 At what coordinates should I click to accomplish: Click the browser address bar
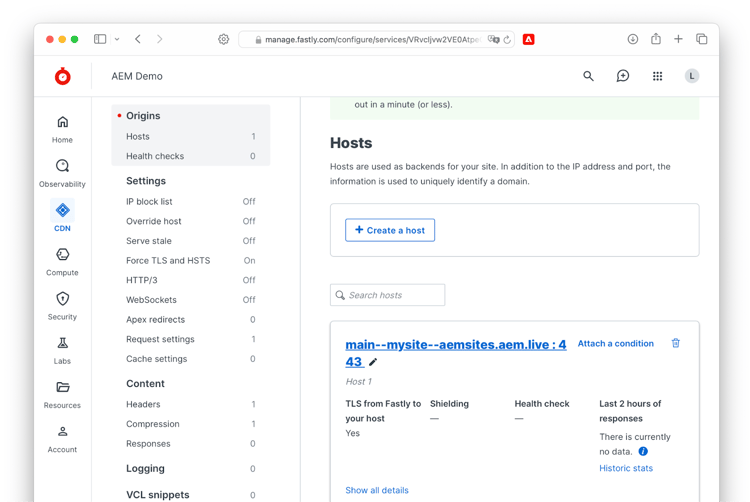(x=376, y=40)
